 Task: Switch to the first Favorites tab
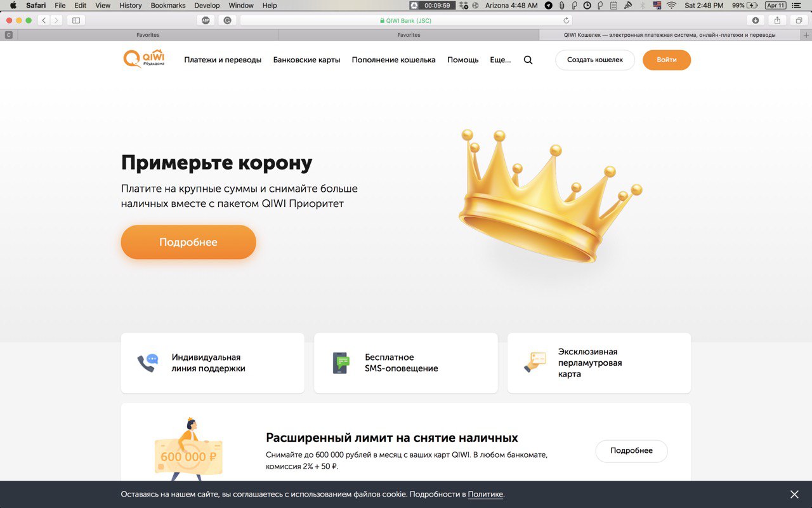[148, 35]
